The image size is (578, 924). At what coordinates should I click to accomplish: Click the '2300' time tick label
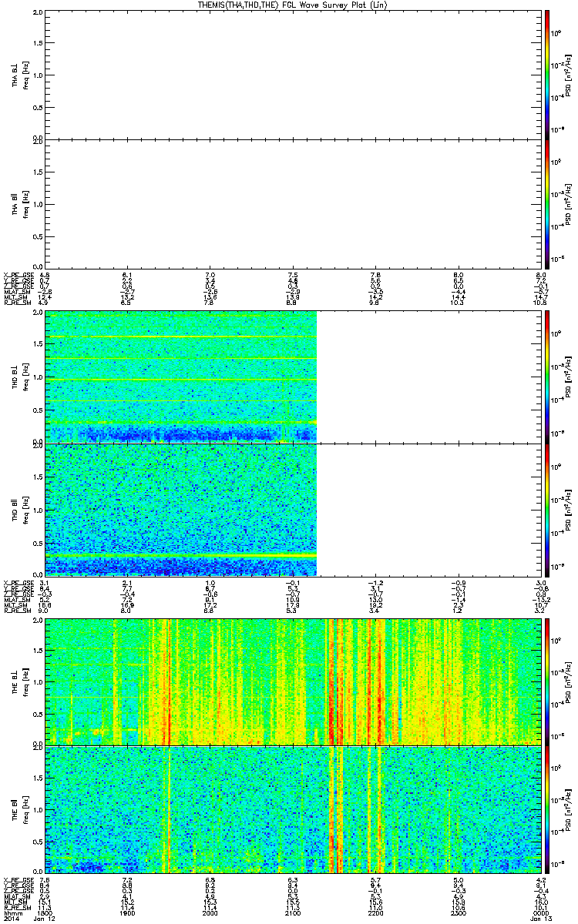(x=458, y=912)
